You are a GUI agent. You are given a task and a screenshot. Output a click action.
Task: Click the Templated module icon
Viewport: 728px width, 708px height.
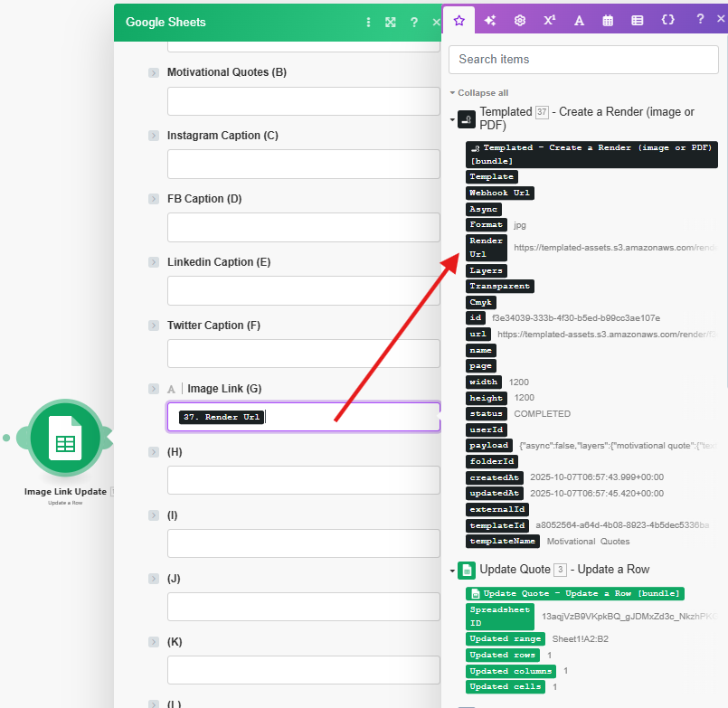pos(466,119)
